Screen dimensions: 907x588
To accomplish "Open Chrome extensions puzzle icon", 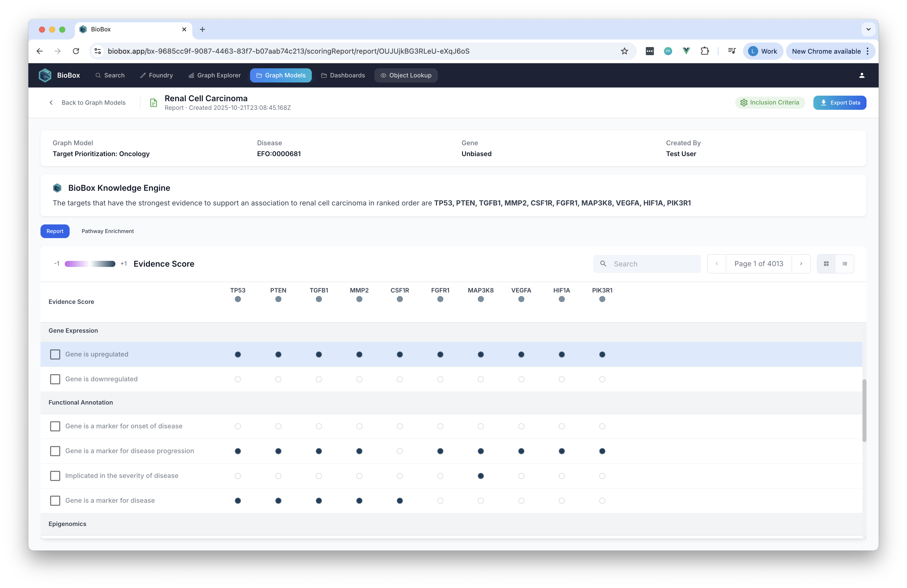I will tap(705, 51).
